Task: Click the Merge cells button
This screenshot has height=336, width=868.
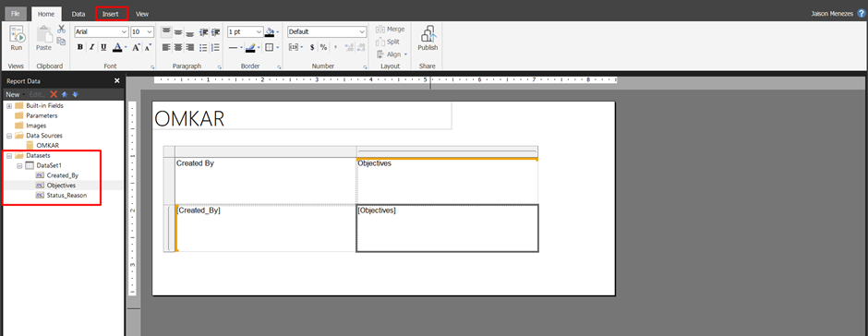Action: (x=391, y=30)
